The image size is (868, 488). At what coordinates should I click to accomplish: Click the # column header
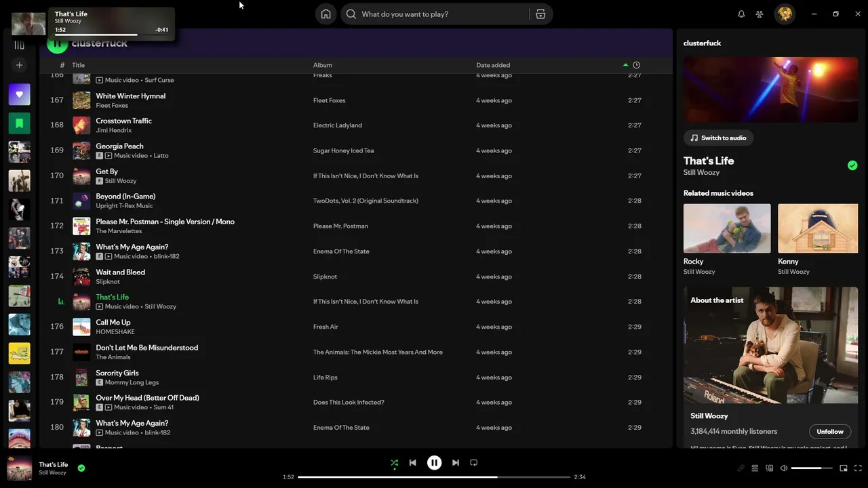coord(62,65)
